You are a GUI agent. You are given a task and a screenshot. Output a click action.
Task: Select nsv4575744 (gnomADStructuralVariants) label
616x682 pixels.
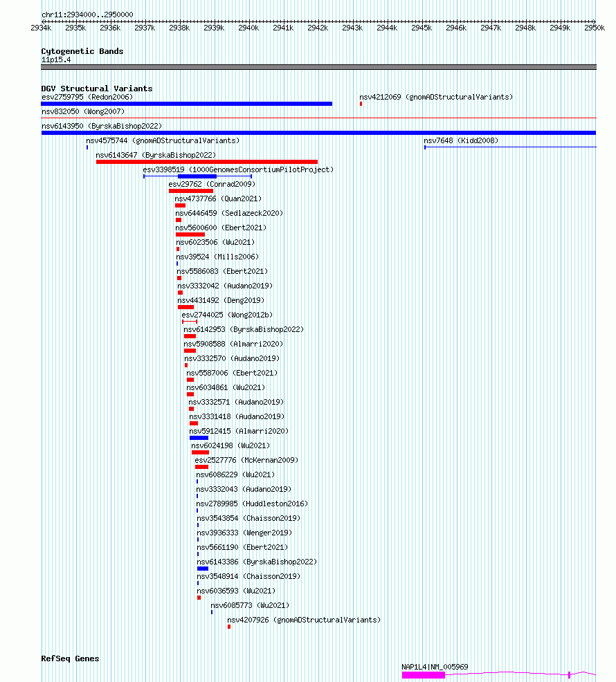coord(163,140)
